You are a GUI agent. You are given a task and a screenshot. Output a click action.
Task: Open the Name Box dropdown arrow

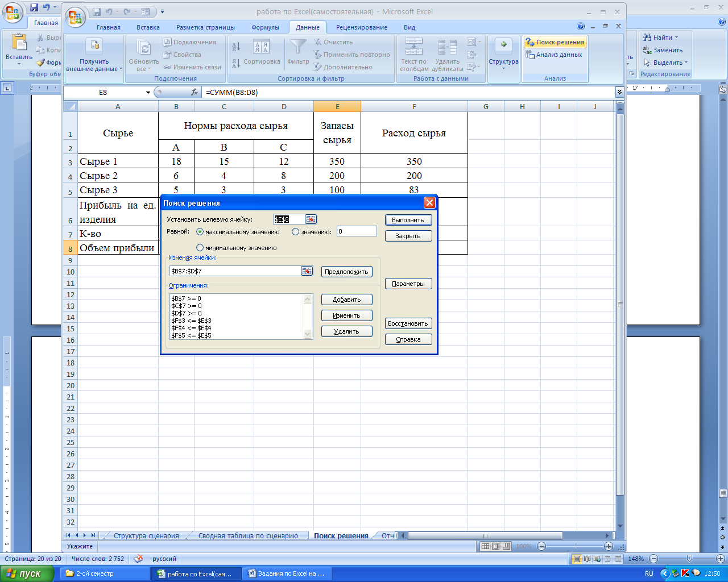click(148, 92)
